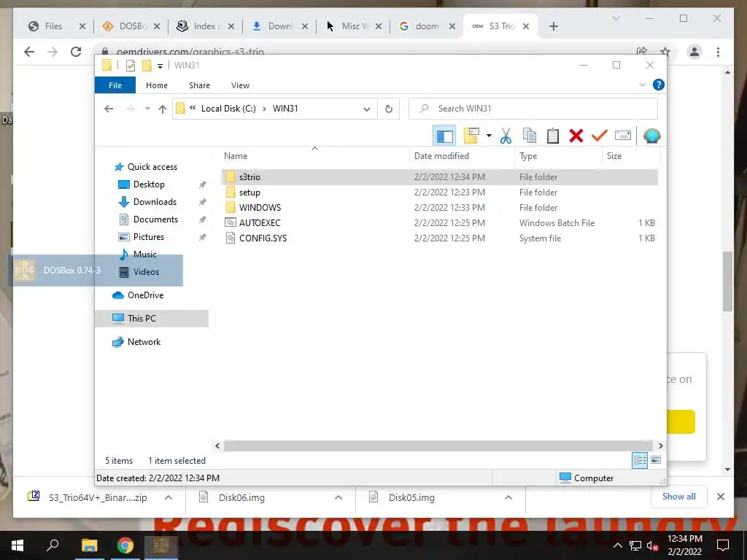Go up one folder level
747x560 pixels.
[x=163, y=109]
